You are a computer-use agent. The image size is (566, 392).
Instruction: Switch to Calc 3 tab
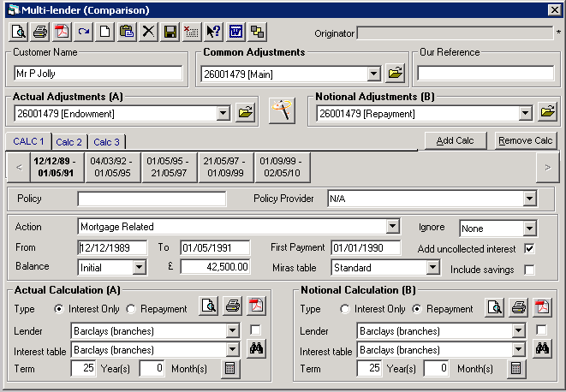click(x=106, y=142)
